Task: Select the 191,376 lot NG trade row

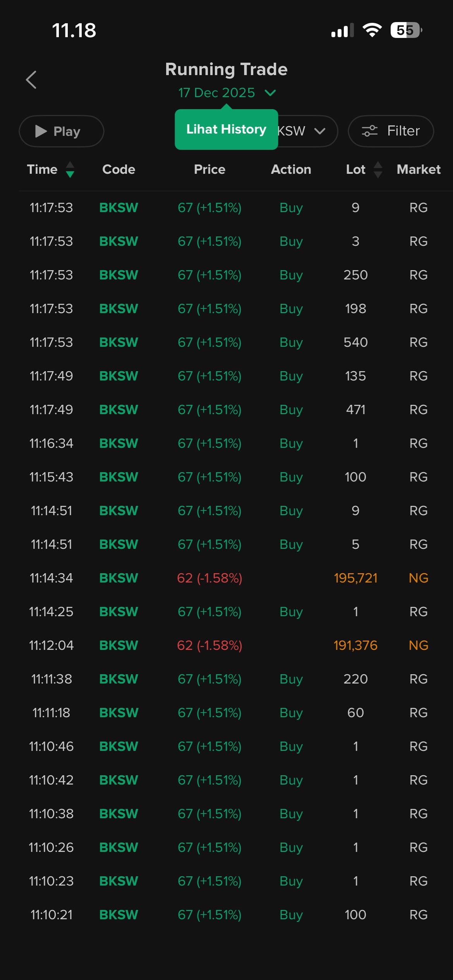Action: click(226, 645)
